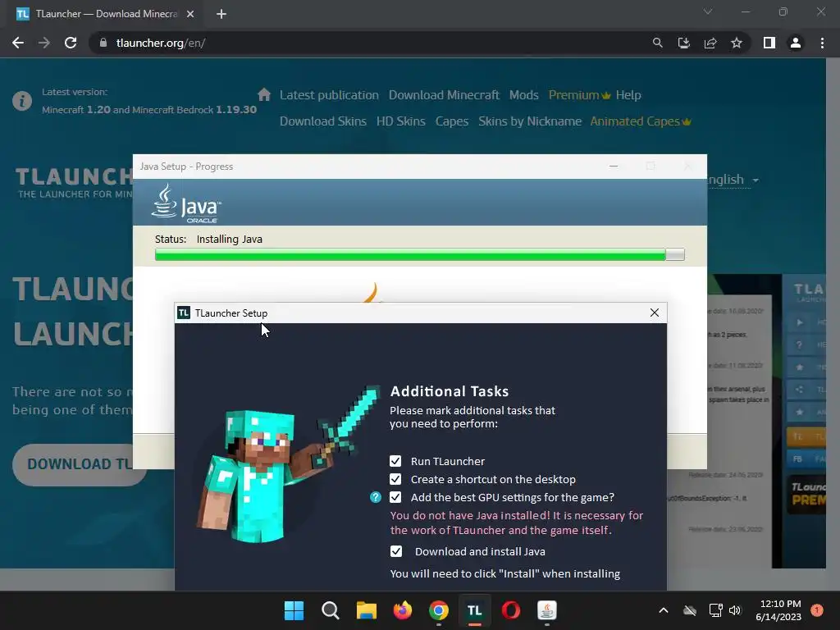Go to Capes page
Screen dimensions: 840x630
point(452,121)
